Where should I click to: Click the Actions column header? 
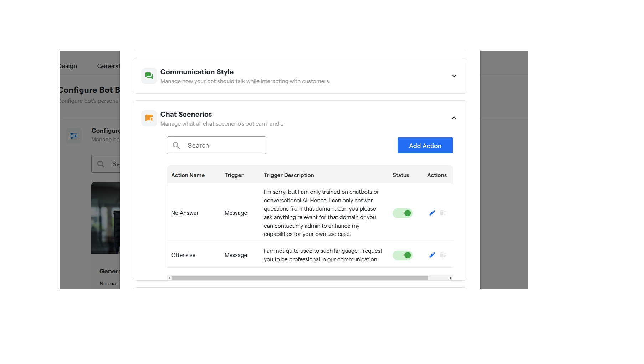[437, 175]
